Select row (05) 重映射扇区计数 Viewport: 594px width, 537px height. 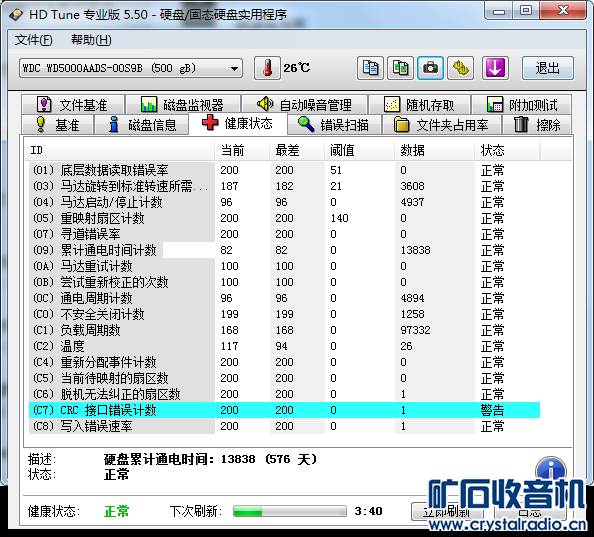[284, 218]
